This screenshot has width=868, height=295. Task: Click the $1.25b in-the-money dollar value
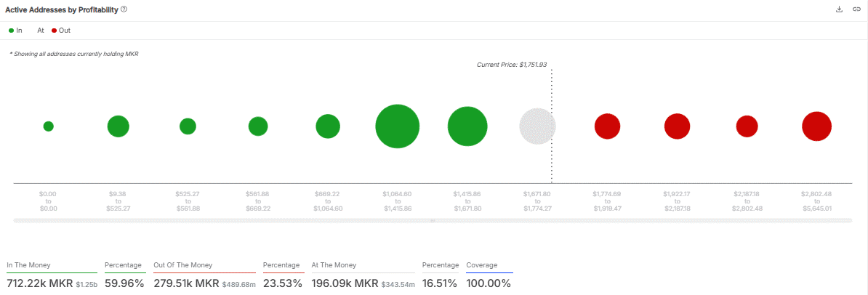[86, 284]
